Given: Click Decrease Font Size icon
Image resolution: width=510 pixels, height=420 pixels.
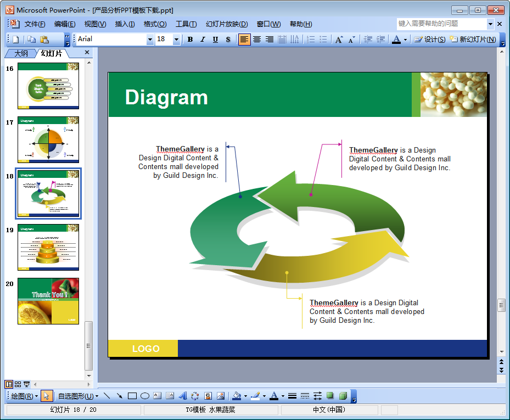Looking at the screenshot, I should click(351, 40).
